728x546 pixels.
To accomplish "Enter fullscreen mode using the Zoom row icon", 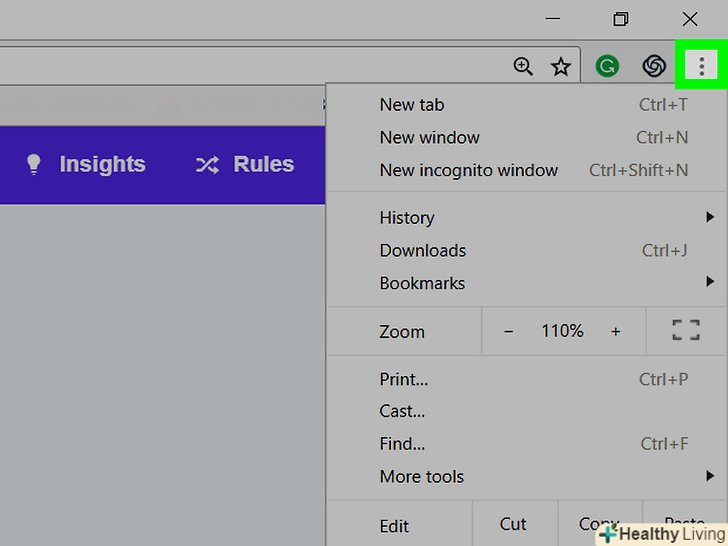I will click(685, 331).
